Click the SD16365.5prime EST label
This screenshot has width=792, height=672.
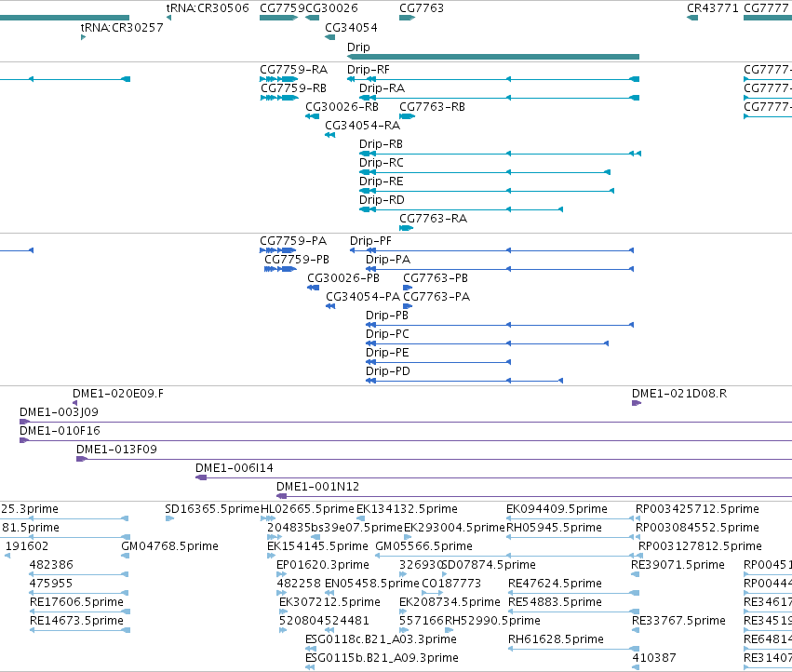pos(212,509)
